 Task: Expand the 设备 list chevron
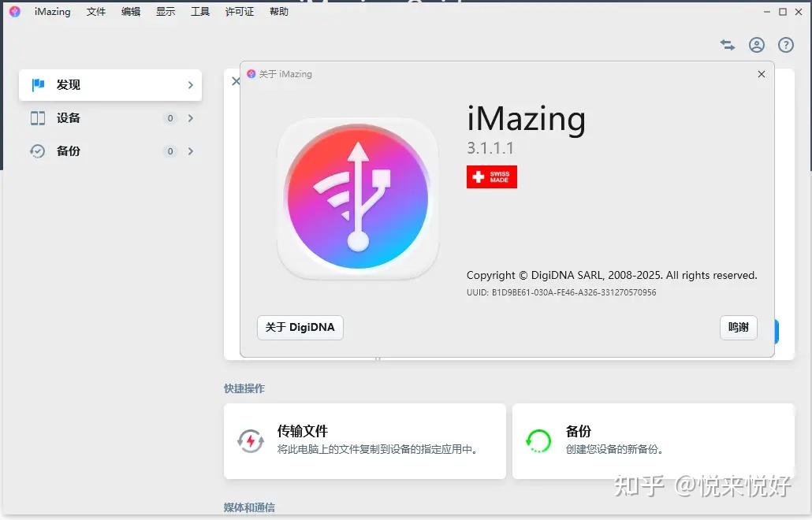click(189, 117)
